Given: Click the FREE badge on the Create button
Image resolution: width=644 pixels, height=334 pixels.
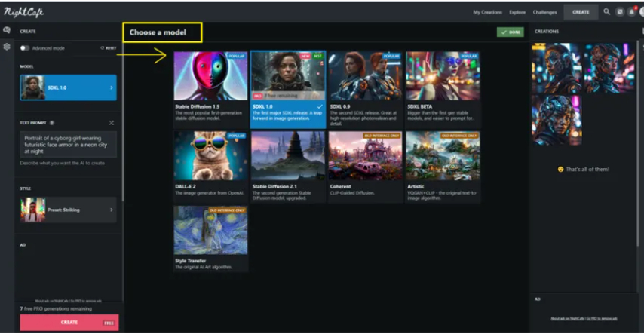Looking at the screenshot, I should [109, 323].
